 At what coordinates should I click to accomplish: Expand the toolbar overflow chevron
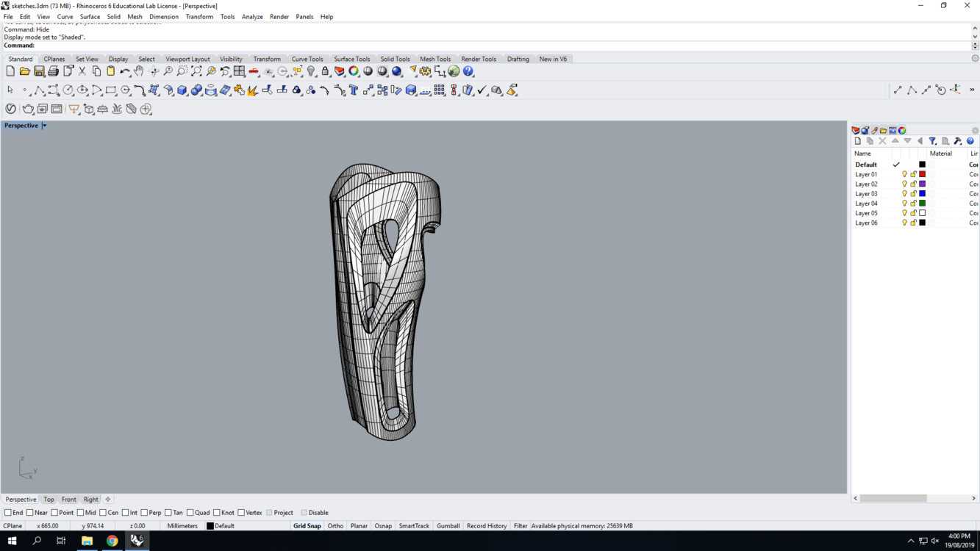972,90
